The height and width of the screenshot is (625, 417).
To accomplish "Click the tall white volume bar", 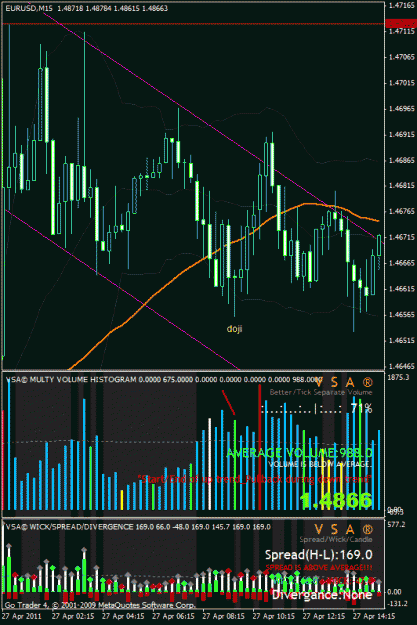I will pyautogui.click(x=209, y=464).
